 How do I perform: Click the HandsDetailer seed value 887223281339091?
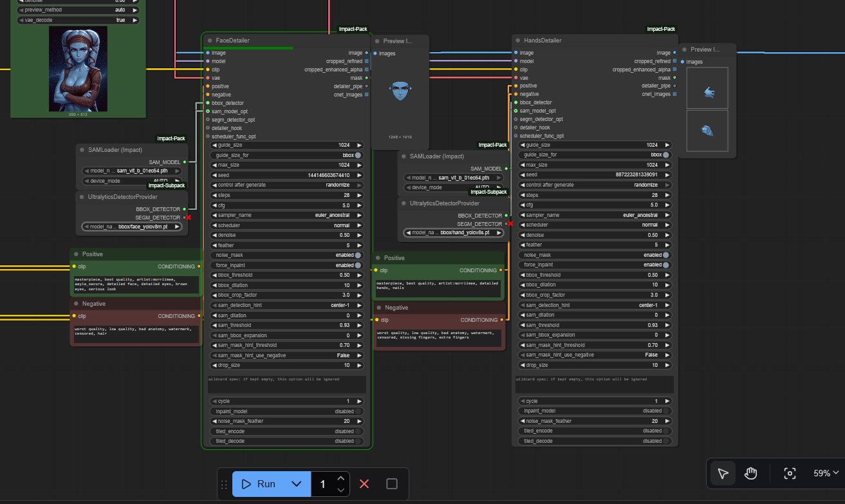pos(636,174)
